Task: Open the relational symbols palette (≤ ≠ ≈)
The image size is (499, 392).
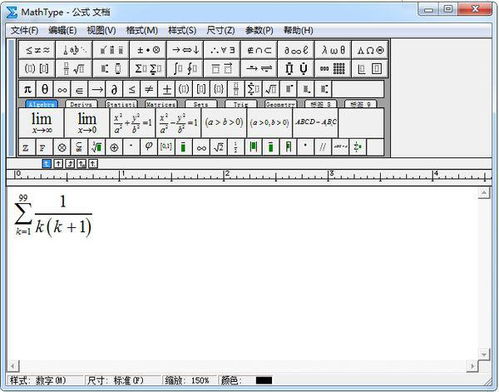Action: click(37, 50)
